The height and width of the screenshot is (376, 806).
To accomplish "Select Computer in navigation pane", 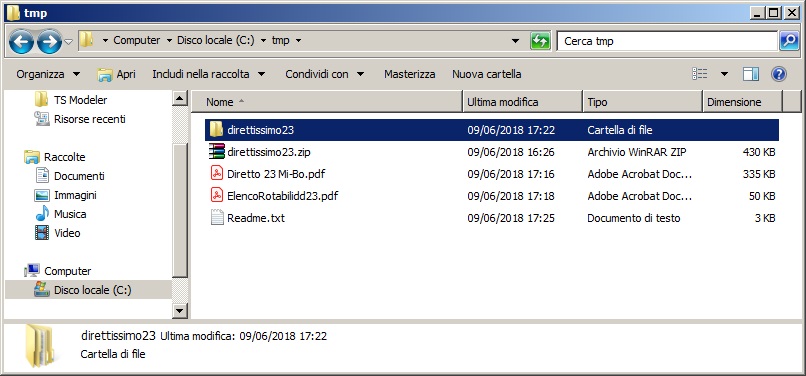I will pos(67,271).
